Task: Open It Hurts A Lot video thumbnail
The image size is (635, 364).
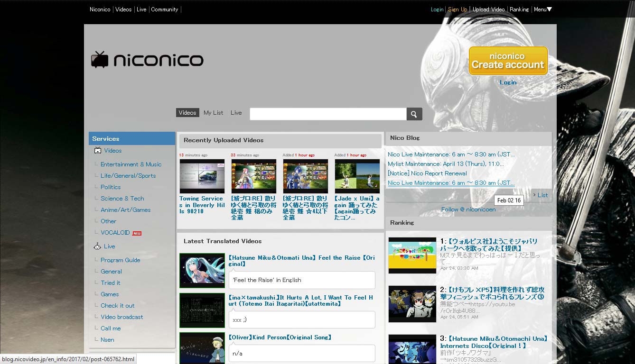Action: (202, 310)
